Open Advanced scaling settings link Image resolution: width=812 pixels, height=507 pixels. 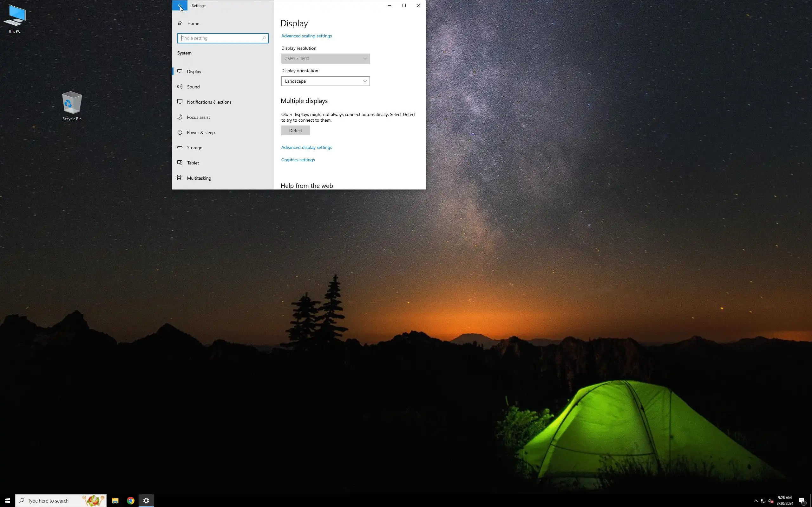[x=306, y=36]
